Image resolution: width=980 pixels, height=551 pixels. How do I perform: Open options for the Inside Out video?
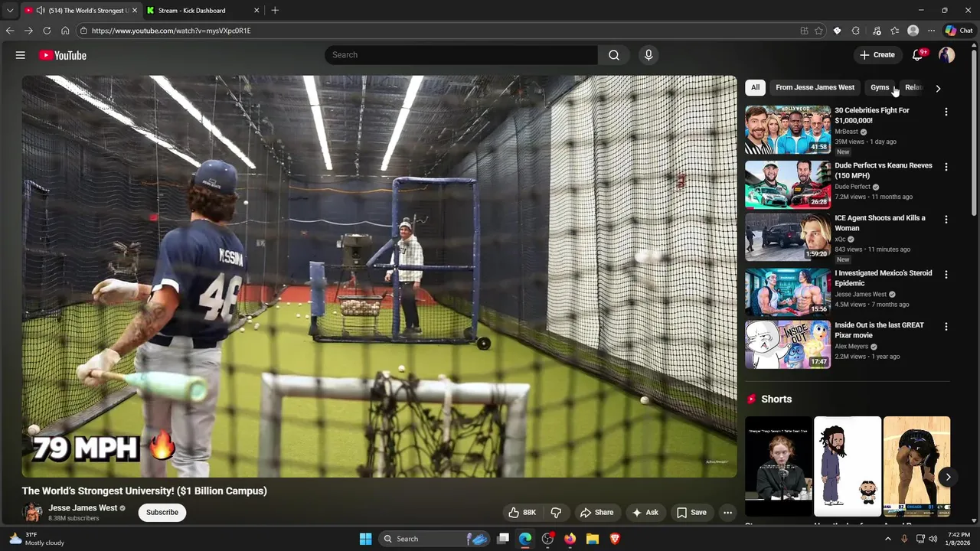click(x=946, y=327)
